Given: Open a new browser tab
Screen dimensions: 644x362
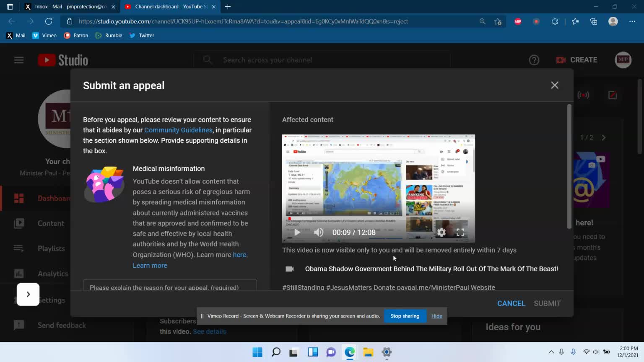Looking at the screenshot, I should [x=228, y=7].
